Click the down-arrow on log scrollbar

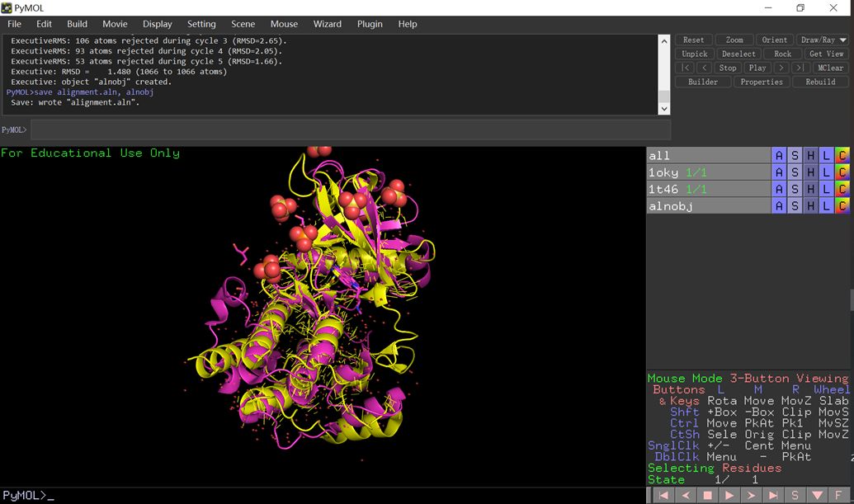(664, 109)
